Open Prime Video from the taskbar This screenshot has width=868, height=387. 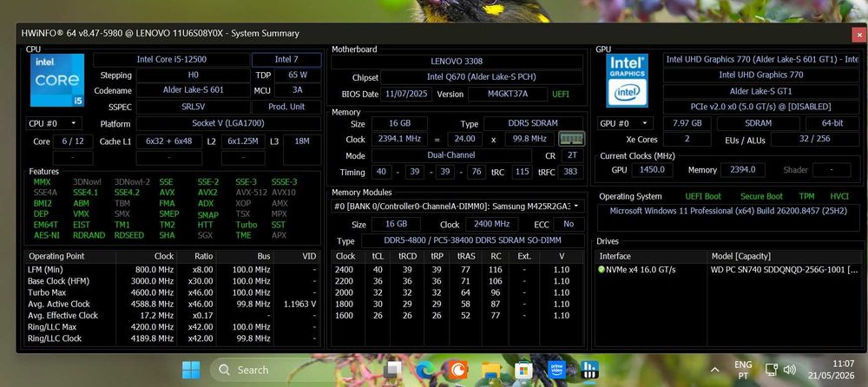click(x=556, y=370)
